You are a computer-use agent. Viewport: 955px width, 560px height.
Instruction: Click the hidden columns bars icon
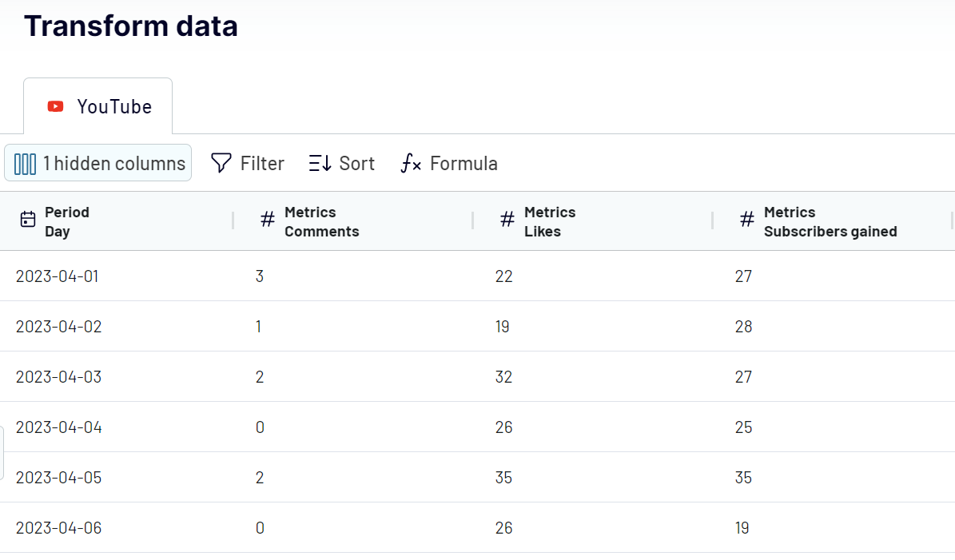tap(25, 164)
